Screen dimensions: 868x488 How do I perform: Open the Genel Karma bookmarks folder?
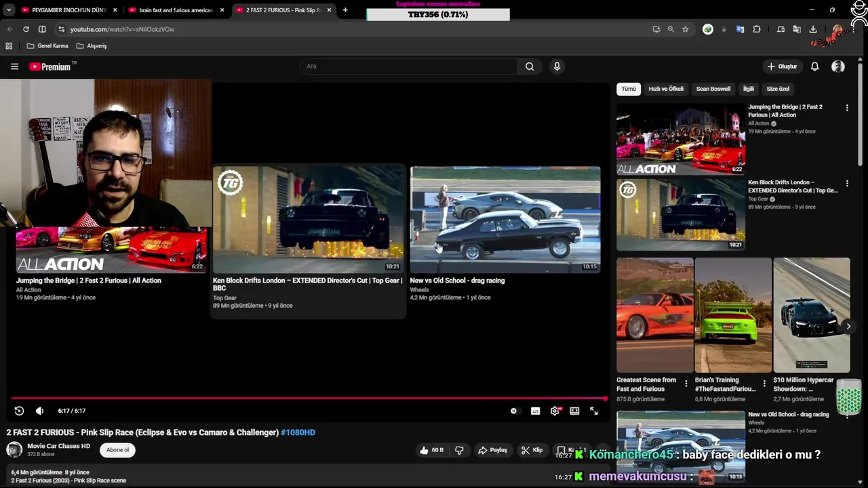[x=47, y=46]
